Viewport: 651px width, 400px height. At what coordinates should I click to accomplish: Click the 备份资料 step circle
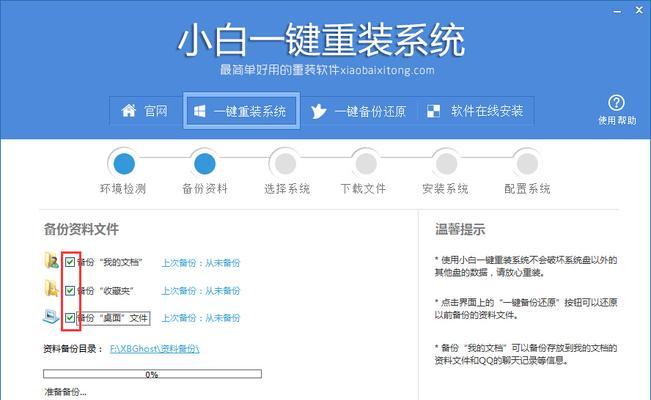pos(205,164)
